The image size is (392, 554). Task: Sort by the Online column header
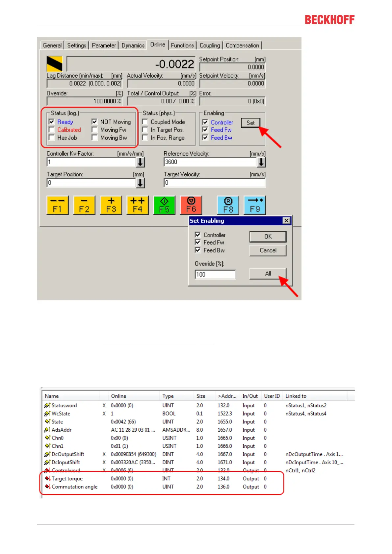[134, 396]
